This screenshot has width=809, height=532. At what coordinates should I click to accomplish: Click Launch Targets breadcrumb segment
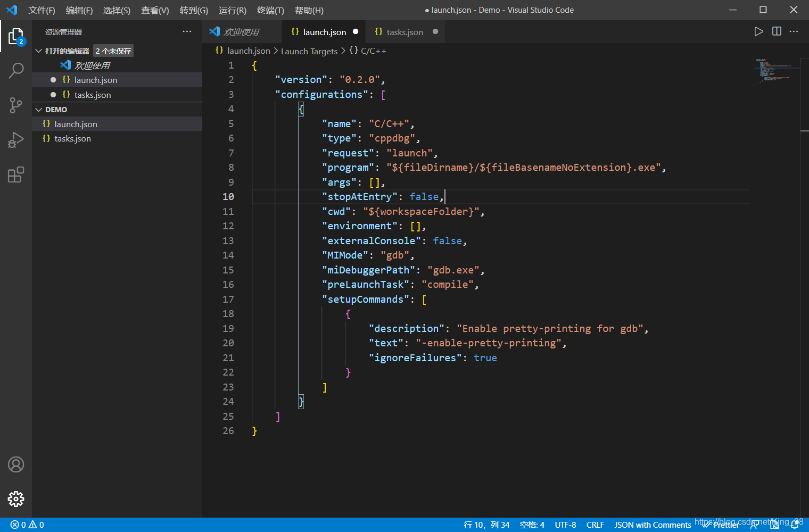click(x=309, y=51)
